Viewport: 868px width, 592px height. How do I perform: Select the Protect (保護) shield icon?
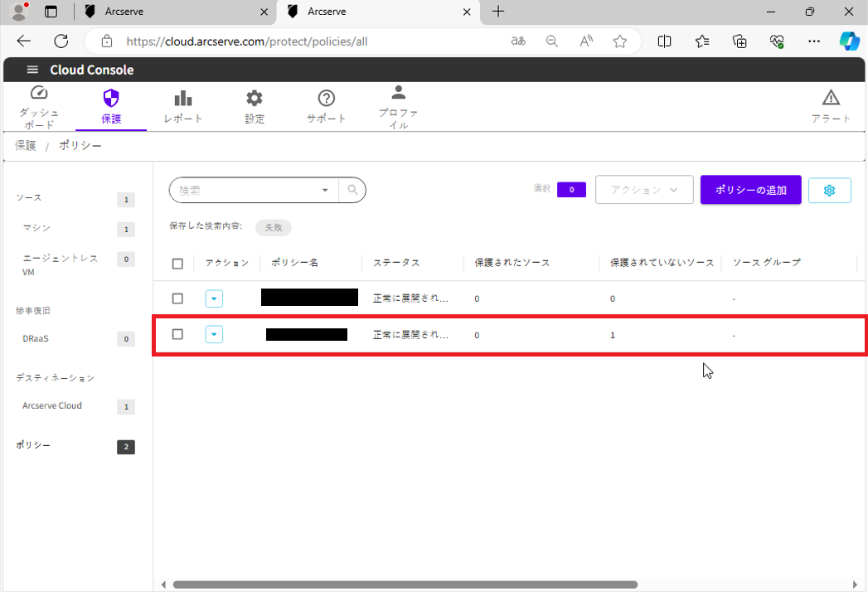(111, 99)
